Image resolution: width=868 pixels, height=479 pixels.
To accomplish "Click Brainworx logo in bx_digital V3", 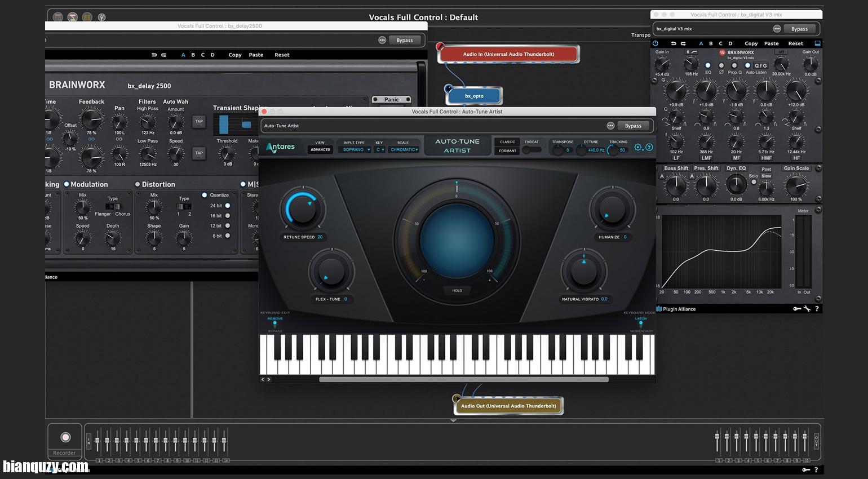I will point(737,52).
